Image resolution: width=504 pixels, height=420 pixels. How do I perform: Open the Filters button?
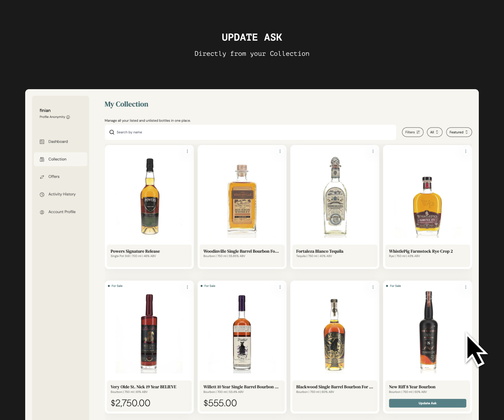(413, 132)
